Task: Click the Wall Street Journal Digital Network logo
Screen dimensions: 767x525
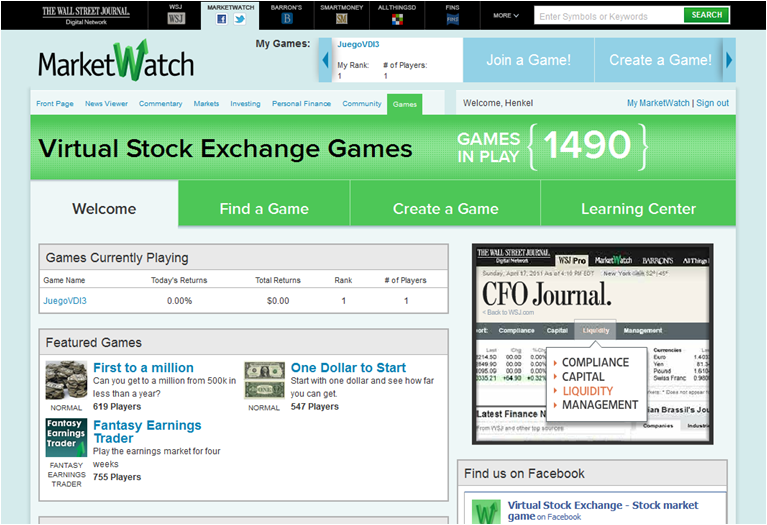Action: (86, 15)
